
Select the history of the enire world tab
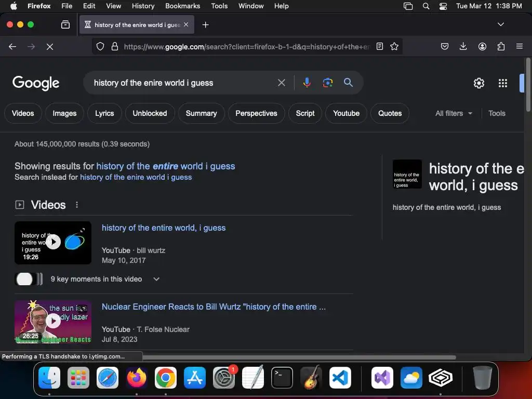pos(137,25)
